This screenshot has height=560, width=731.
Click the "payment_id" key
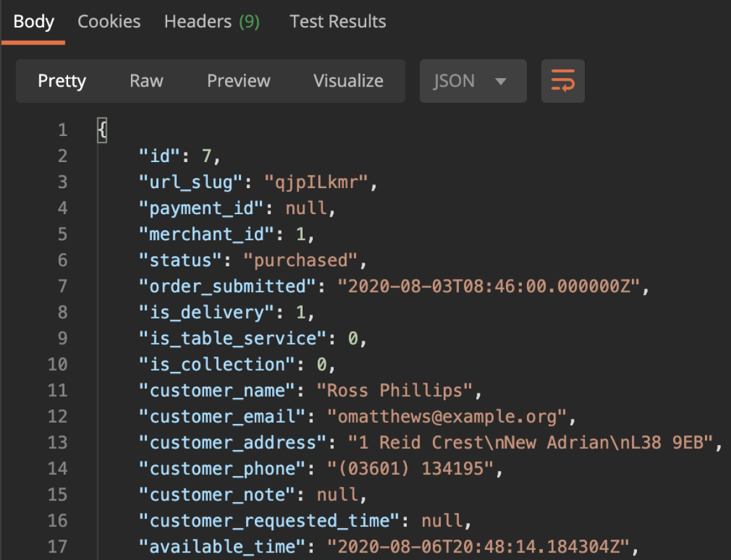click(x=202, y=208)
